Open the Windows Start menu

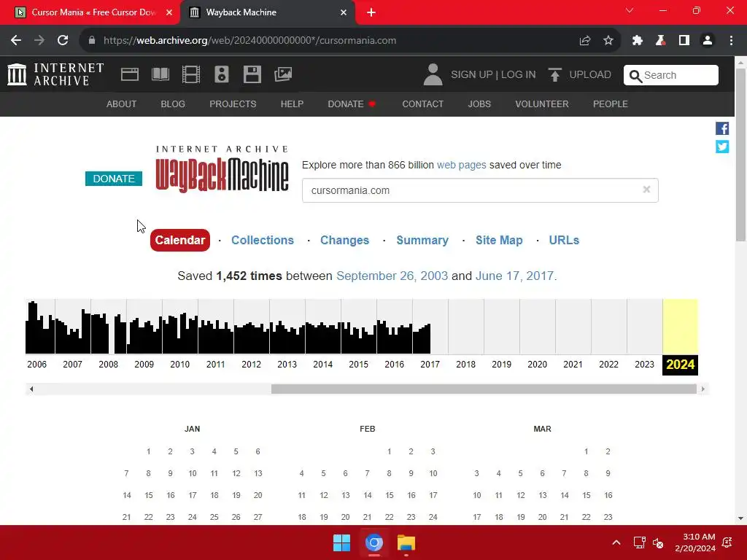[x=341, y=542]
